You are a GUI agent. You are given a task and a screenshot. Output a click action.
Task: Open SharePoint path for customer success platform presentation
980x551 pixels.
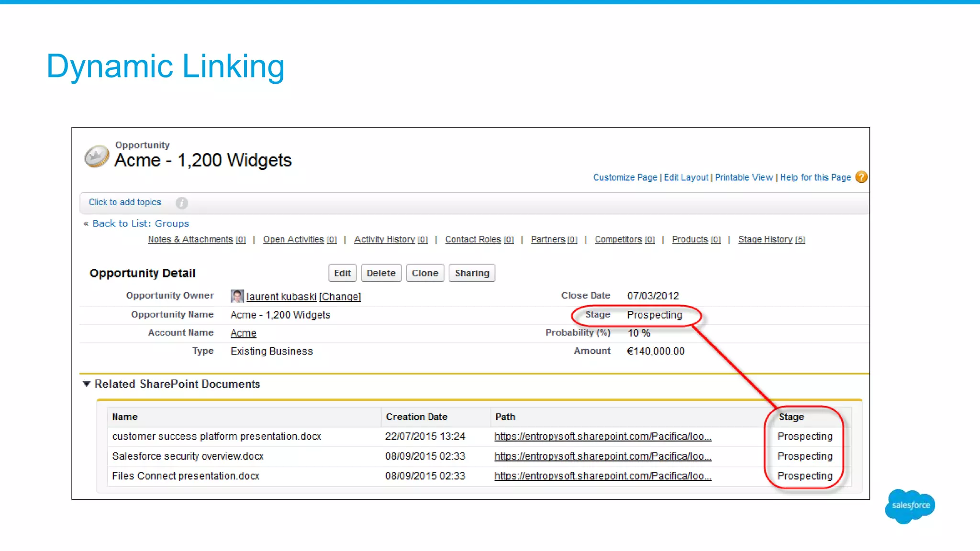click(x=603, y=436)
